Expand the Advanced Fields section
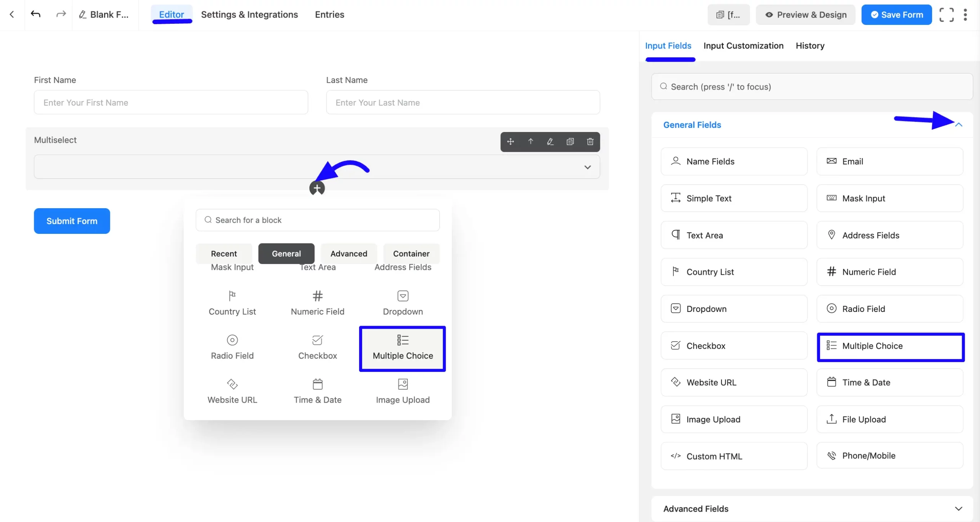Viewport: 980px width, 522px height. [x=958, y=509]
